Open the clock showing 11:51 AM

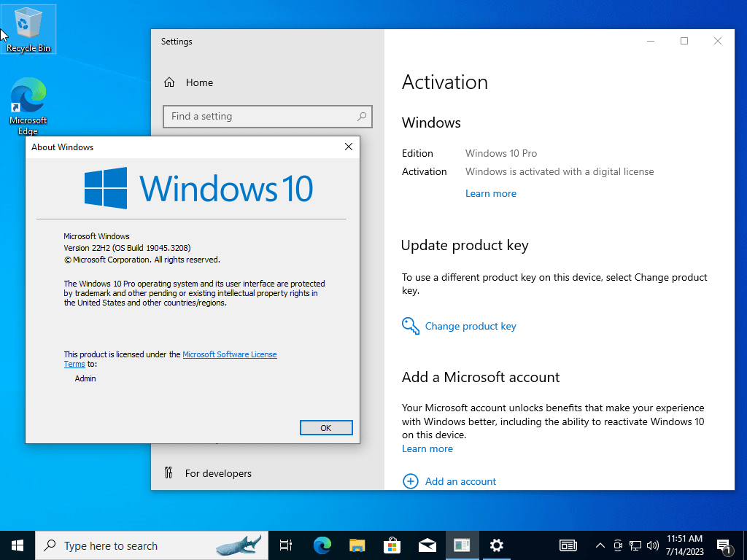point(684,545)
